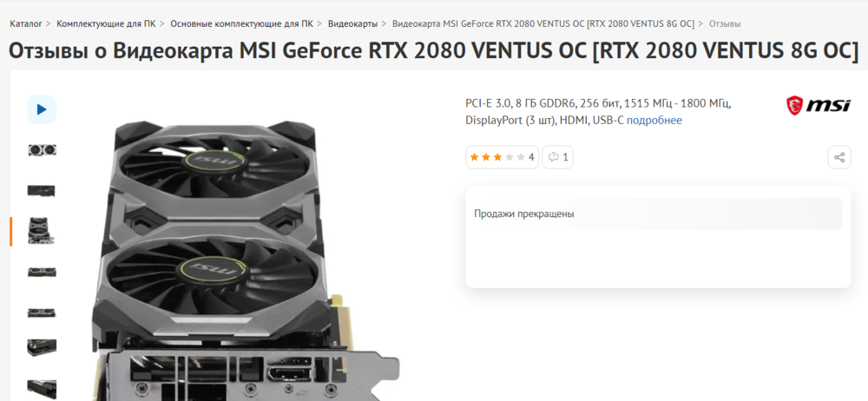
Task: Click the подробнее specifications link
Action: (x=654, y=120)
